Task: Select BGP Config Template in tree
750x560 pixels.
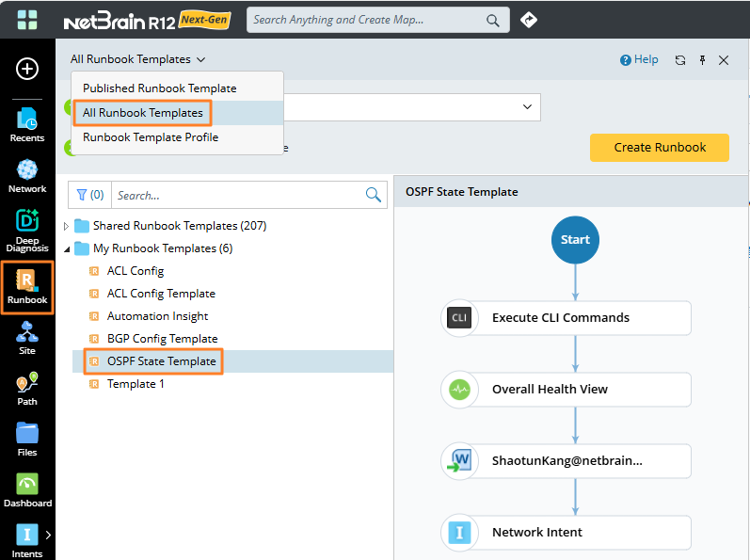Action: pyautogui.click(x=162, y=339)
